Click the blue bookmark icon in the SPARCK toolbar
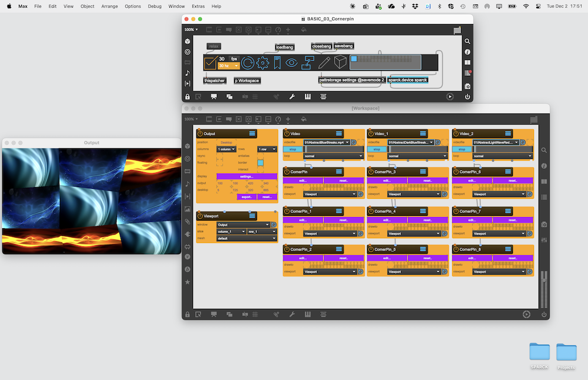This screenshot has width=588, height=380. click(x=277, y=62)
